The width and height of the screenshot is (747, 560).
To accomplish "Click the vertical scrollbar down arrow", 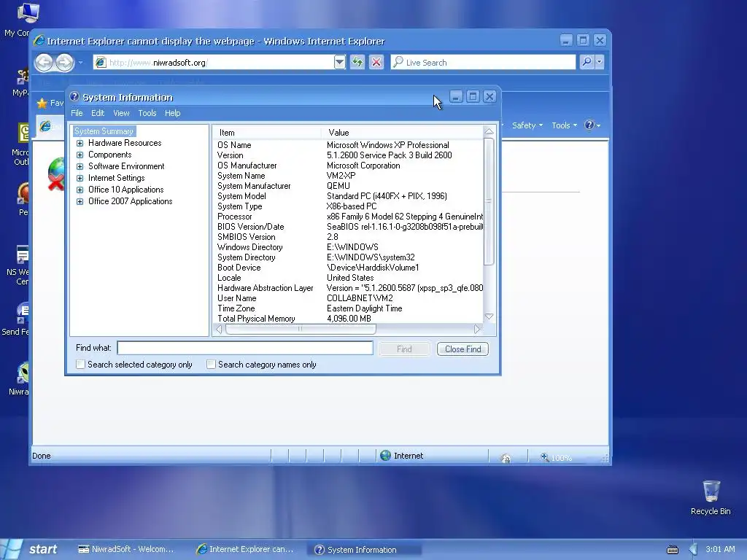I will click(x=489, y=316).
